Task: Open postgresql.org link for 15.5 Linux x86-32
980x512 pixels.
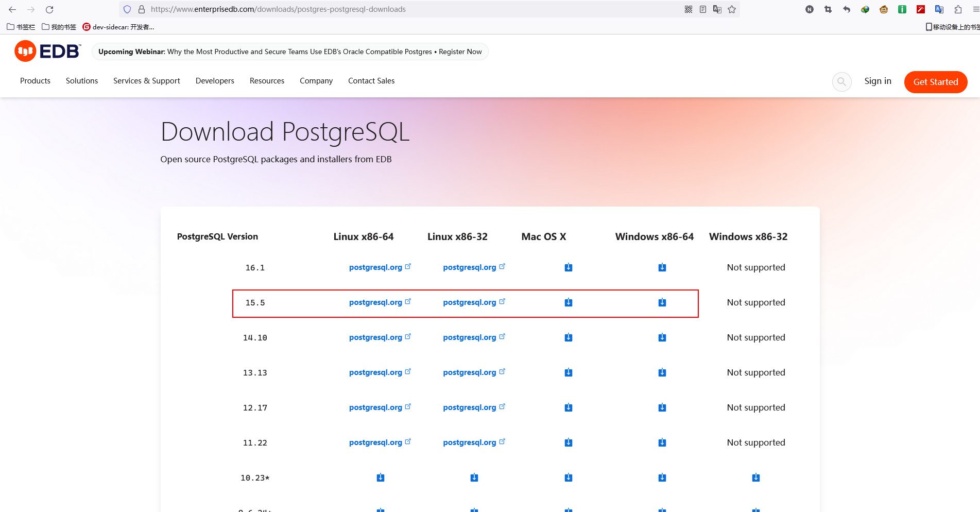Action: [x=474, y=302]
